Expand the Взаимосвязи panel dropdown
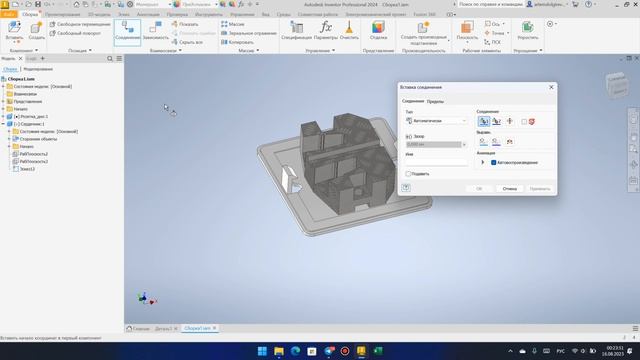Screen dimensions: 640x360 [x=180, y=51]
